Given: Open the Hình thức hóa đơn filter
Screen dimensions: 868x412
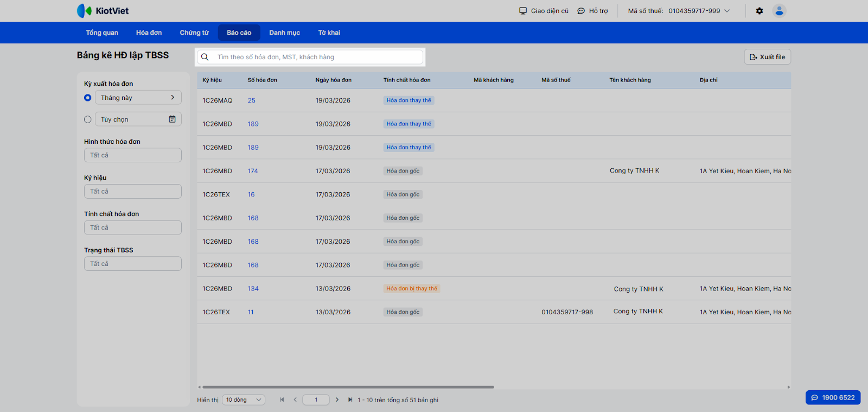Looking at the screenshot, I should pyautogui.click(x=132, y=155).
